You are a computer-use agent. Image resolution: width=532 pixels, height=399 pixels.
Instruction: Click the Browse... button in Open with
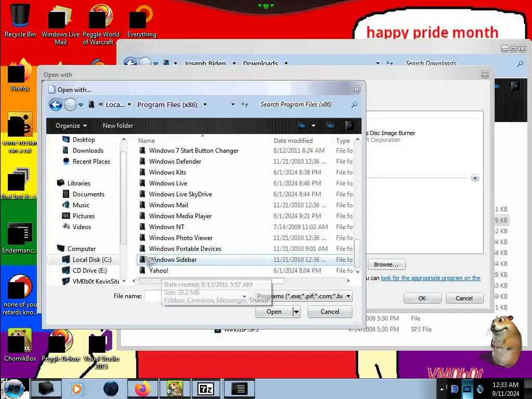coord(386,264)
